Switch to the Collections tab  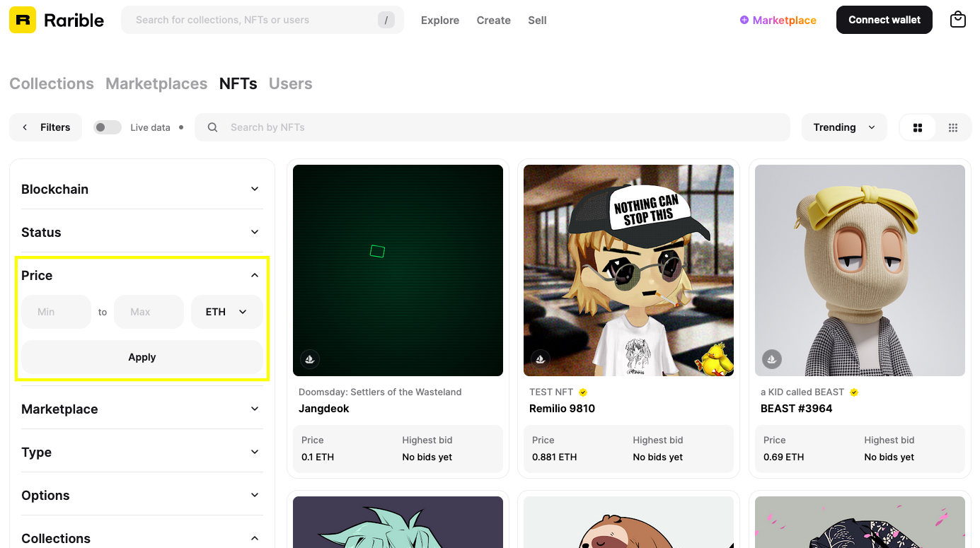(x=52, y=83)
